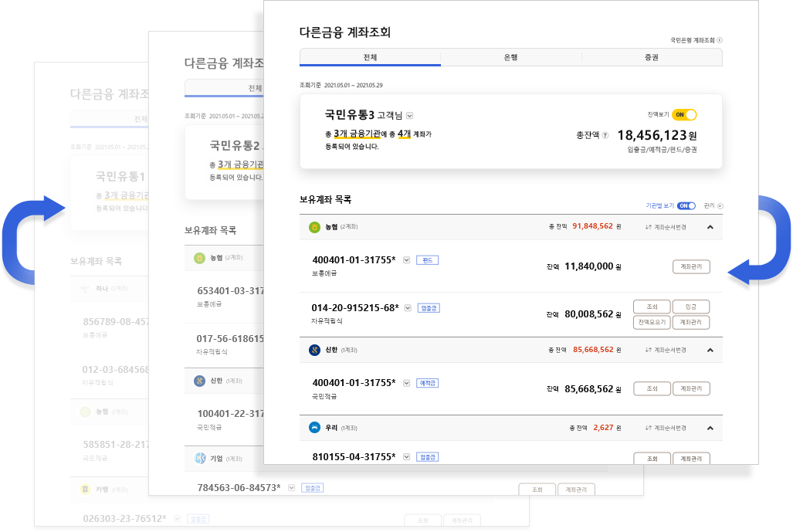Click the 잔액모으기 button
The height and width of the screenshot is (532, 793).
[x=652, y=322]
